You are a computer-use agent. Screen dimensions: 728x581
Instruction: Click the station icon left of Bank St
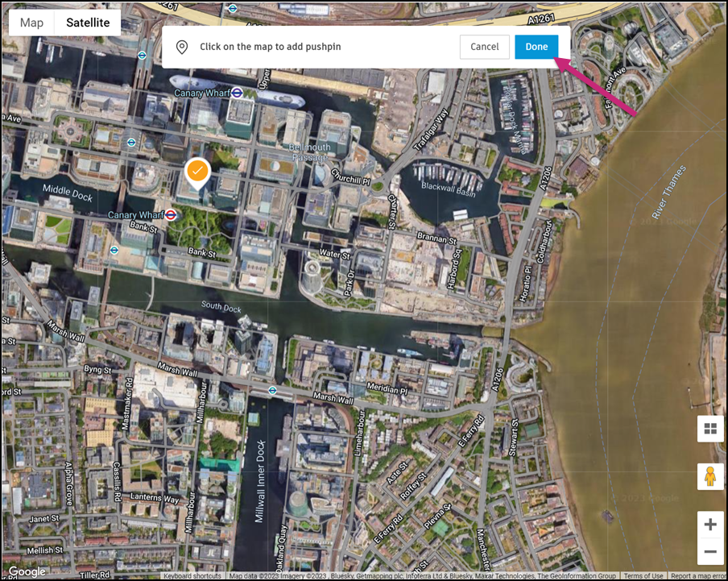coord(114,251)
